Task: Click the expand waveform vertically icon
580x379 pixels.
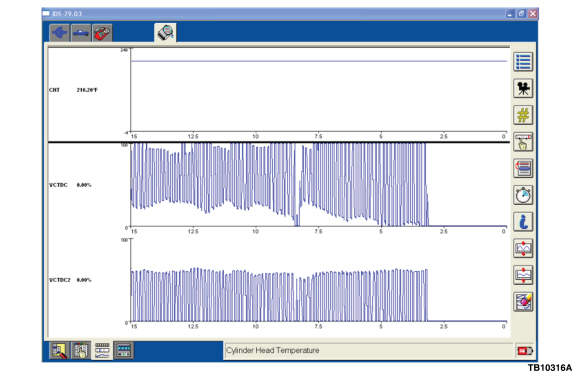Action: 523,248
